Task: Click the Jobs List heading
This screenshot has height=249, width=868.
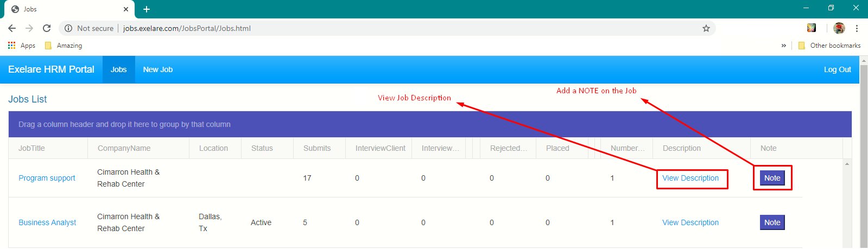Action: point(28,99)
